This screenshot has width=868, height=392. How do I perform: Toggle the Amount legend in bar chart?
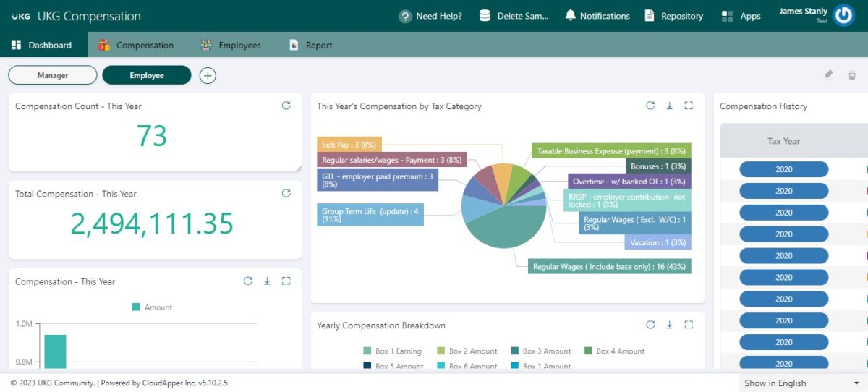pyautogui.click(x=152, y=307)
